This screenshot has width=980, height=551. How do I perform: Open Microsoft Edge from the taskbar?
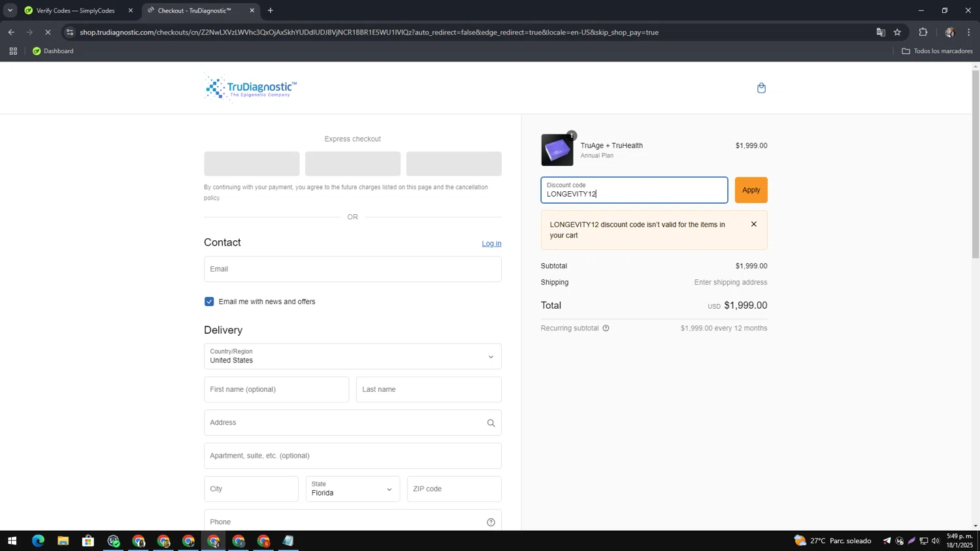[x=38, y=541]
